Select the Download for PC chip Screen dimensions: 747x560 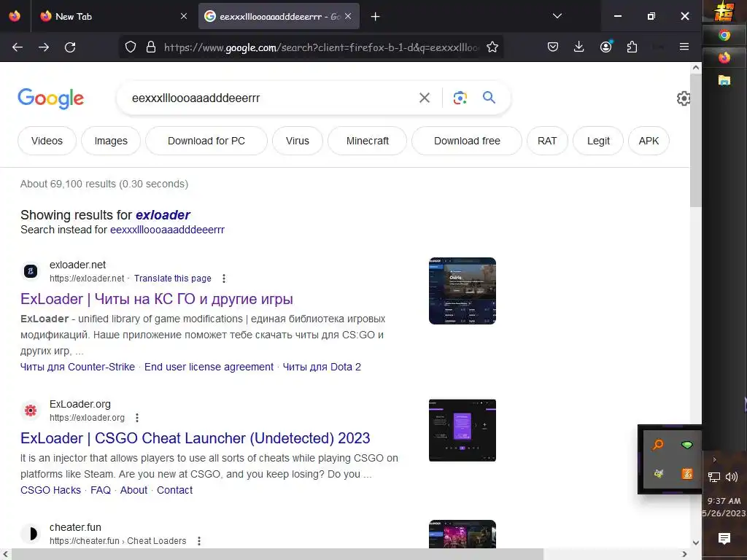tap(206, 141)
